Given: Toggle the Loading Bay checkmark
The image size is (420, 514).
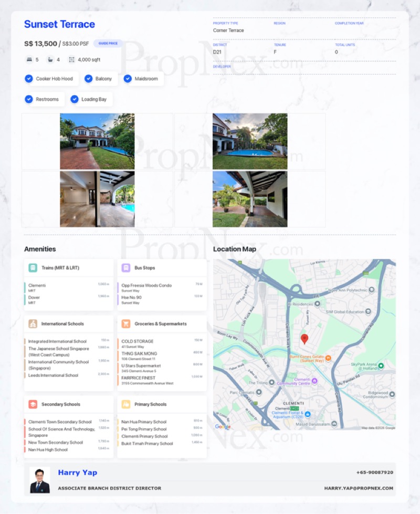Looking at the screenshot, I should coord(75,99).
